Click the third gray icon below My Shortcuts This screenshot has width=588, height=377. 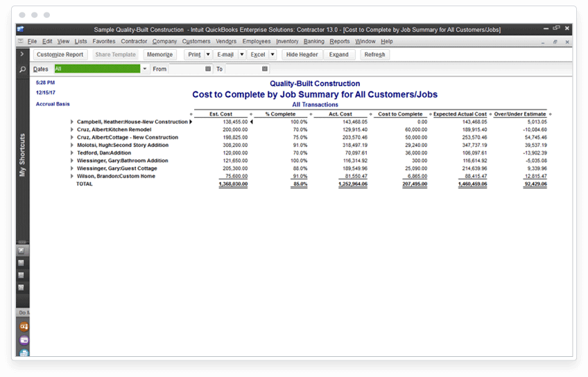[x=21, y=275]
